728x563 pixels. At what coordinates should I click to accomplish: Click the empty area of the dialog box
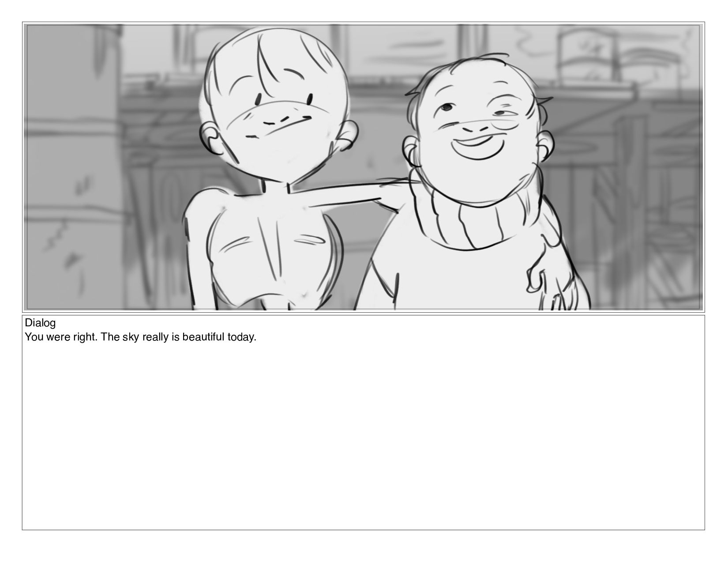tap(364, 437)
